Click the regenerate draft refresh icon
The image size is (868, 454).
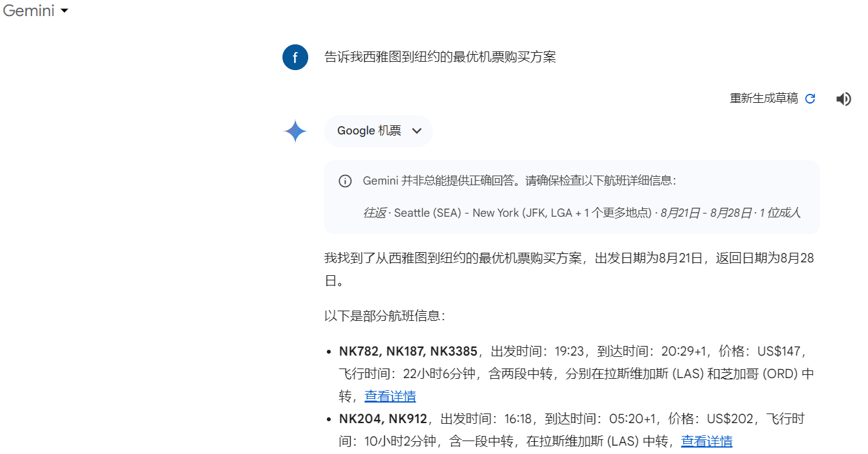pyautogui.click(x=810, y=98)
